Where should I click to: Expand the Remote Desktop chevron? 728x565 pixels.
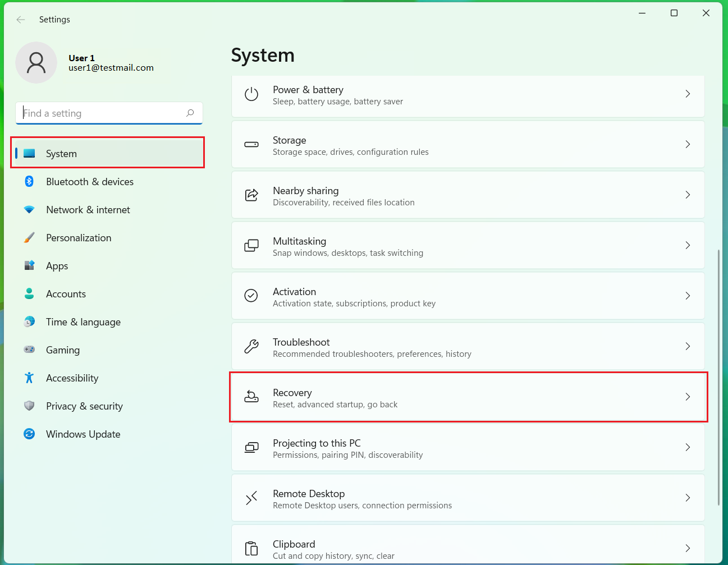pos(688,498)
